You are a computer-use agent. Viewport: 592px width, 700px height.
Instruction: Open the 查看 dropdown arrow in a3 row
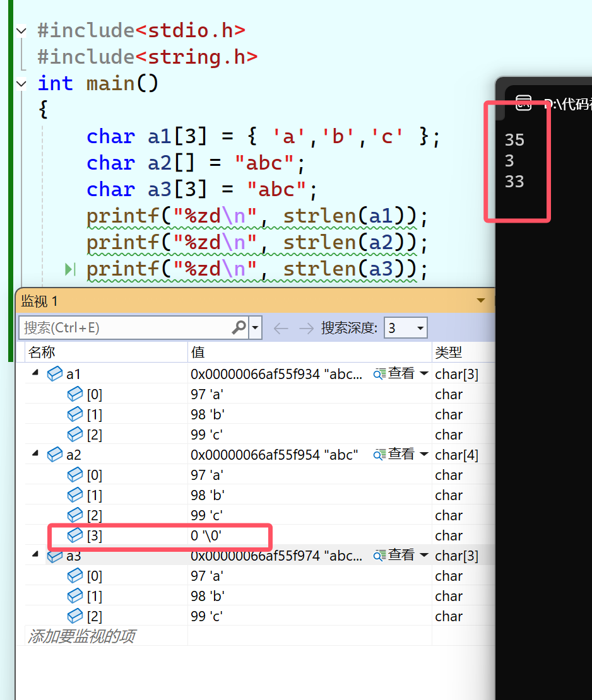(424, 556)
